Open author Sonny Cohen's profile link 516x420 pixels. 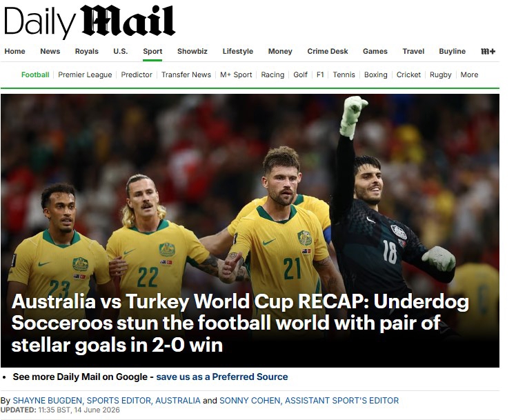tap(309, 400)
